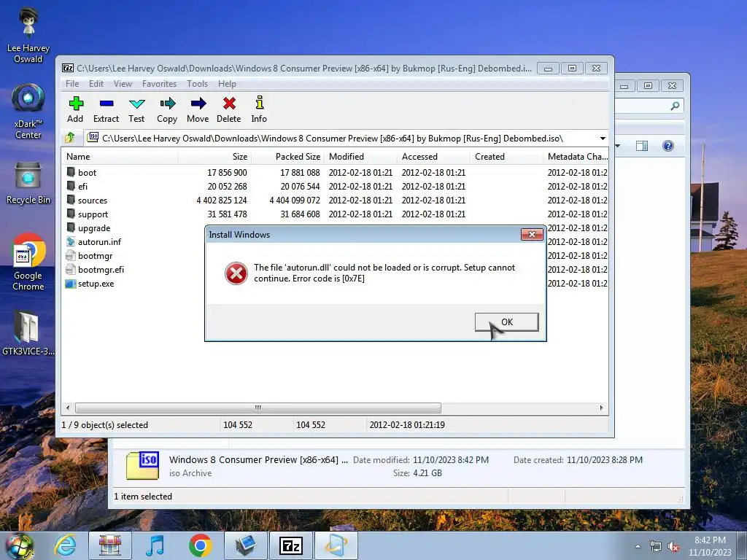Close the Install Windows error dialog
Image resolution: width=747 pixels, height=560 pixels.
pos(532,234)
